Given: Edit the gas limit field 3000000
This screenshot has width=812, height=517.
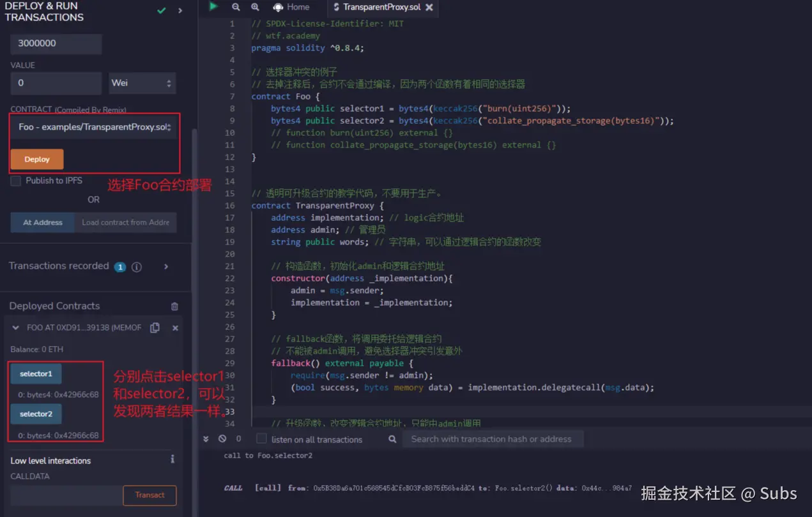Looking at the screenshot, I should point(56,44).
